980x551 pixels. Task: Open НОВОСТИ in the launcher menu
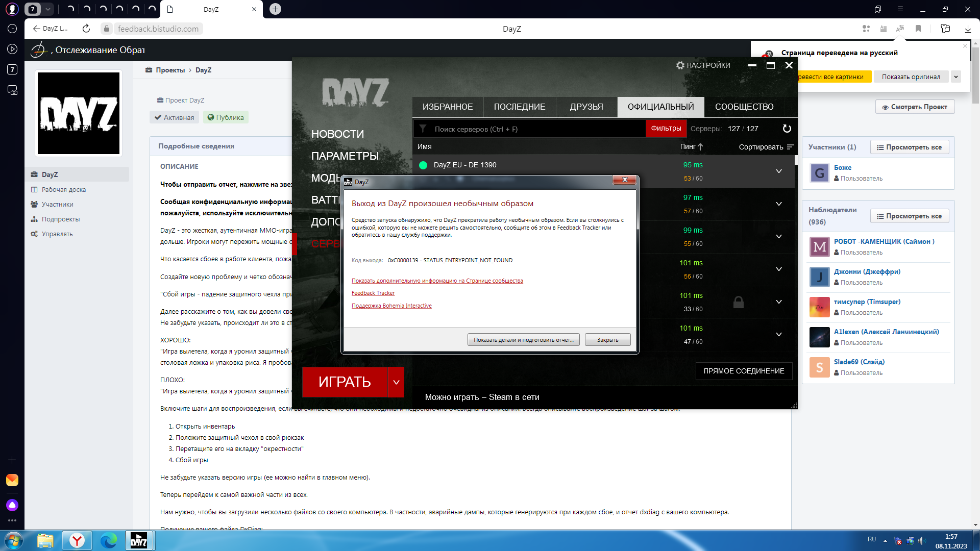337,134
